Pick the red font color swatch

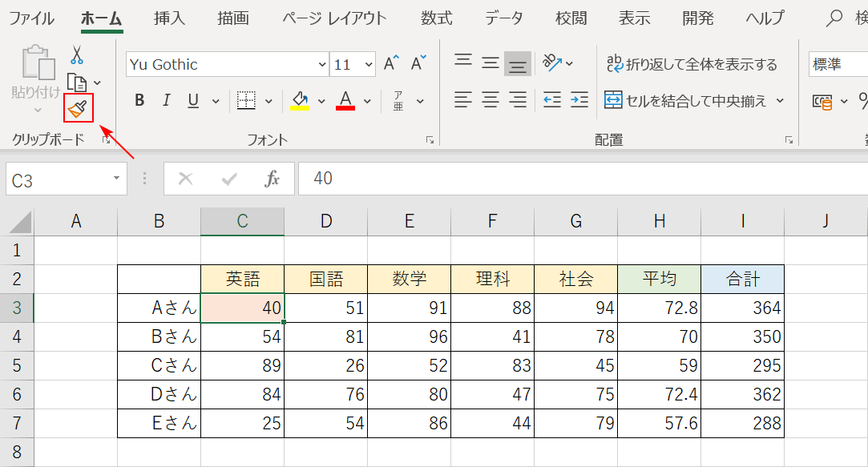[348, 100]
